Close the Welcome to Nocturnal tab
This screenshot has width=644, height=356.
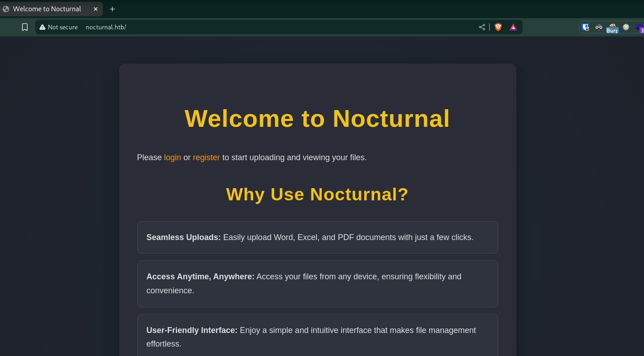[x=96, y=9]
